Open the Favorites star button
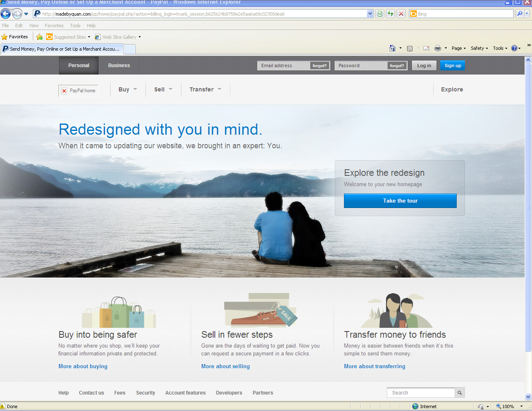The image size is (532, 411). (15, 37)
